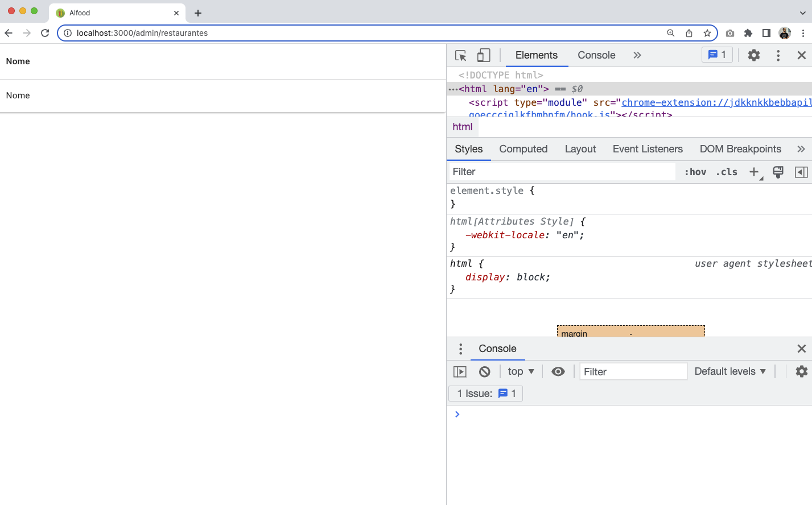Viewport: 812px width, 505px height.
Task: Open the Default levels dropdown
Action: [x=730, y=371]
